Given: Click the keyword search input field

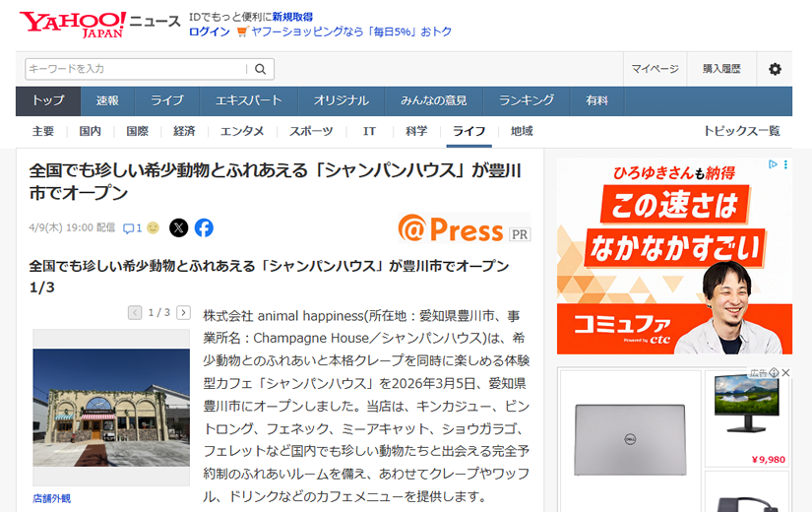Looking at the screenshot, I should pyautogui.click(x=136, y=69).
